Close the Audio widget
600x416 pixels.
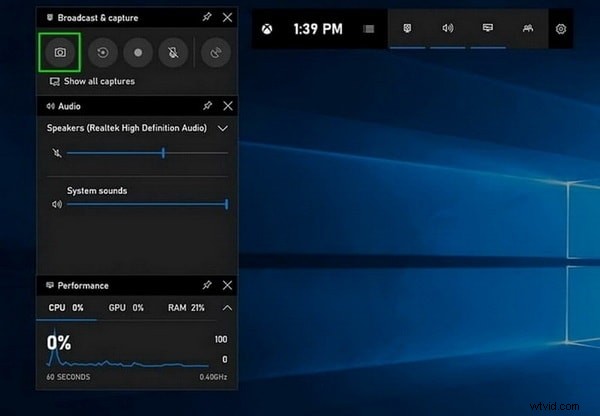pos(228,106)
